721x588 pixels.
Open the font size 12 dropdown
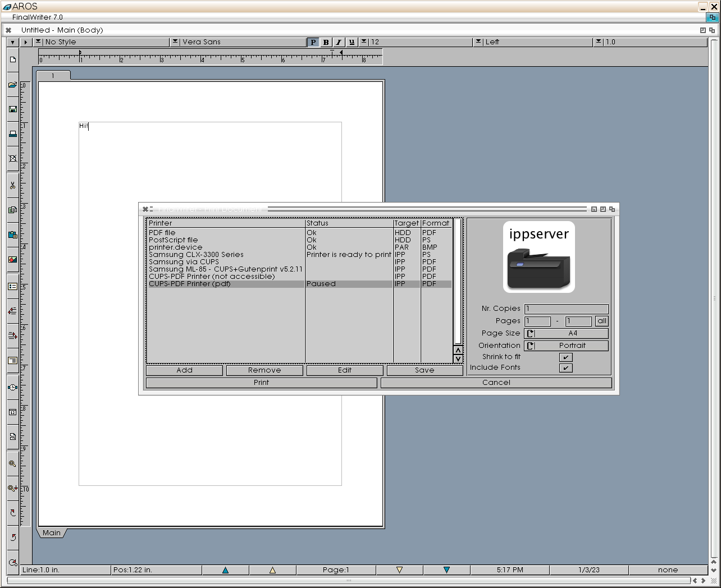[x=364, y=42]
